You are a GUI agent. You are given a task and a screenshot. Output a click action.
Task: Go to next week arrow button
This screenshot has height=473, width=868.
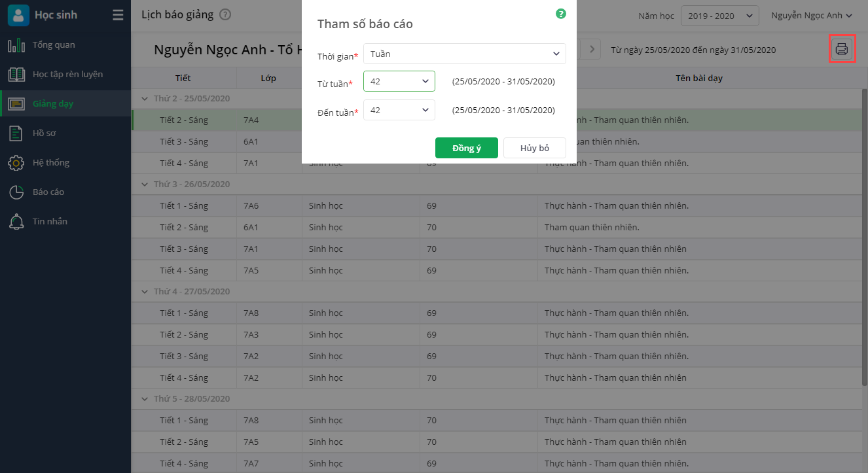point(592,49)
